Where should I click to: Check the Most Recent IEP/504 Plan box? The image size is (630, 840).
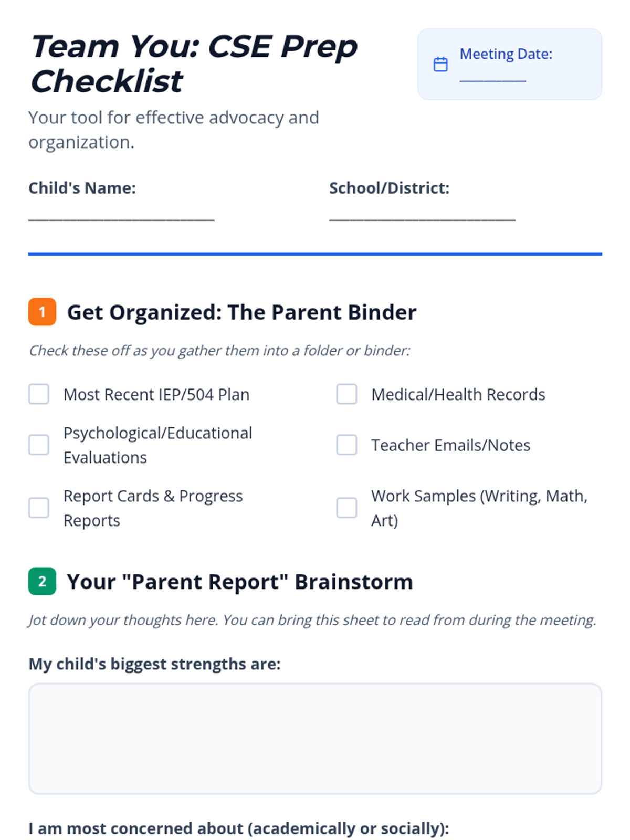[39, 394]
